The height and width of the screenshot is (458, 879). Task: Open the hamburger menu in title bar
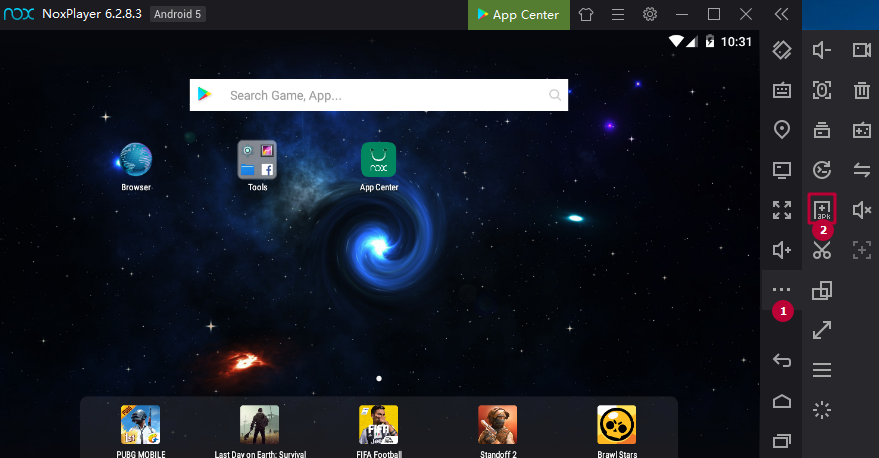618,15
